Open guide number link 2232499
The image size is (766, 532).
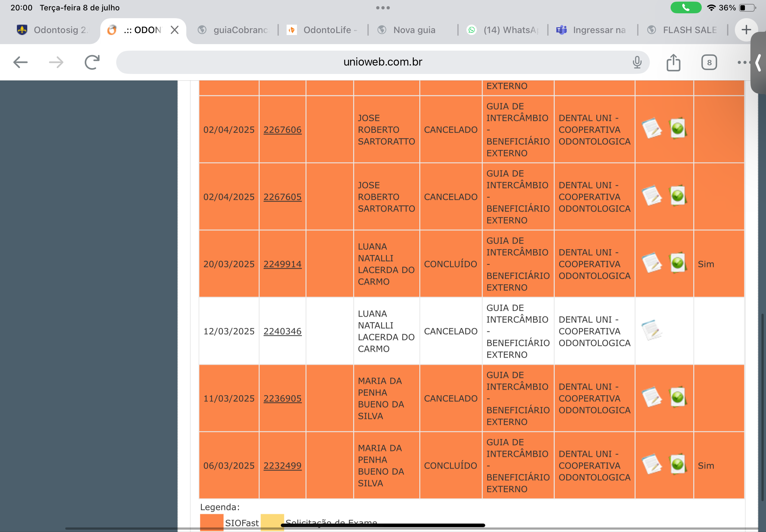pyautogui.click(x=282, y=466)
